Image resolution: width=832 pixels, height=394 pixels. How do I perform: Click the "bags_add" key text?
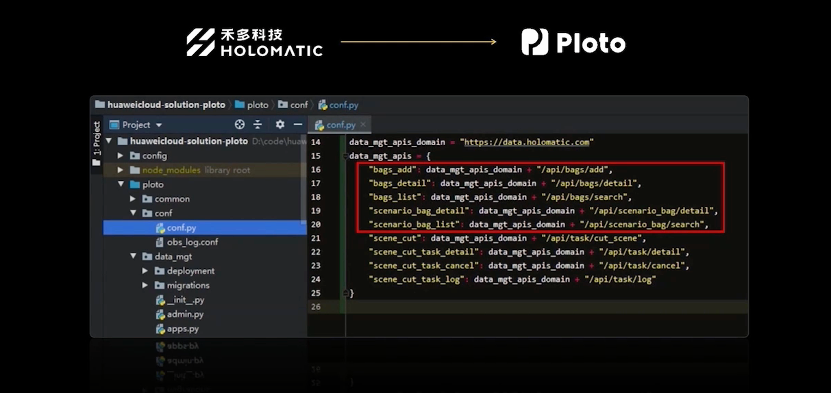393,170
